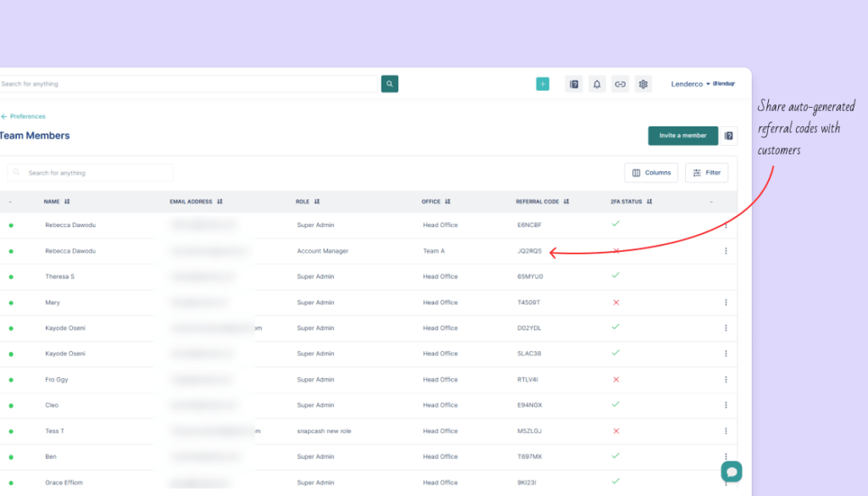Open the Columns selector
This screenshot has height=496, width=868.
coord(651,173)
